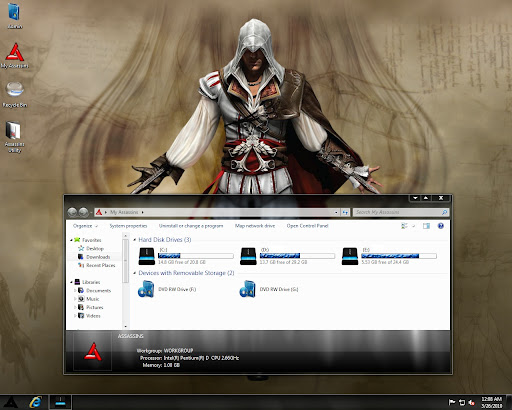
Task: Click the muted volume tray icon
Action: pyautogui.click(x=471, y=402)
